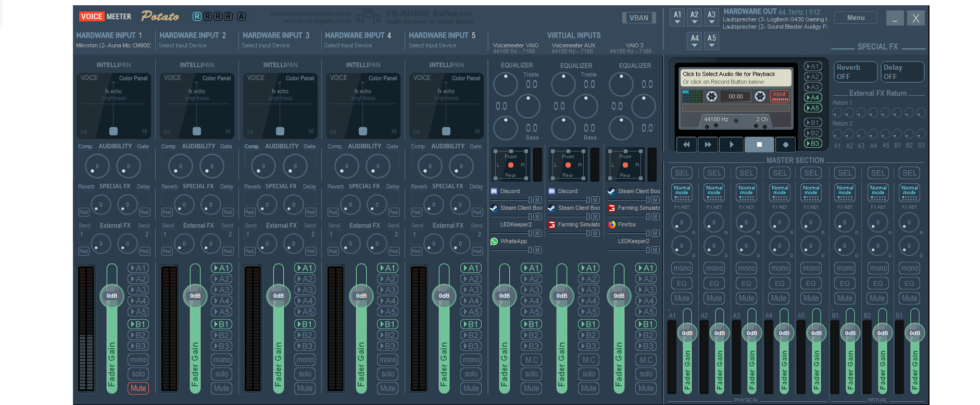The image size is (980, 405).
Task: Enable EQ on the A1 master bus
Action: coord(682,283)
